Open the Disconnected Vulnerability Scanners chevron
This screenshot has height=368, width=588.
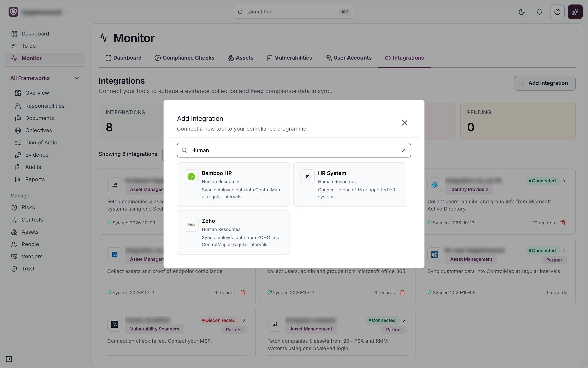pos(244,320)
